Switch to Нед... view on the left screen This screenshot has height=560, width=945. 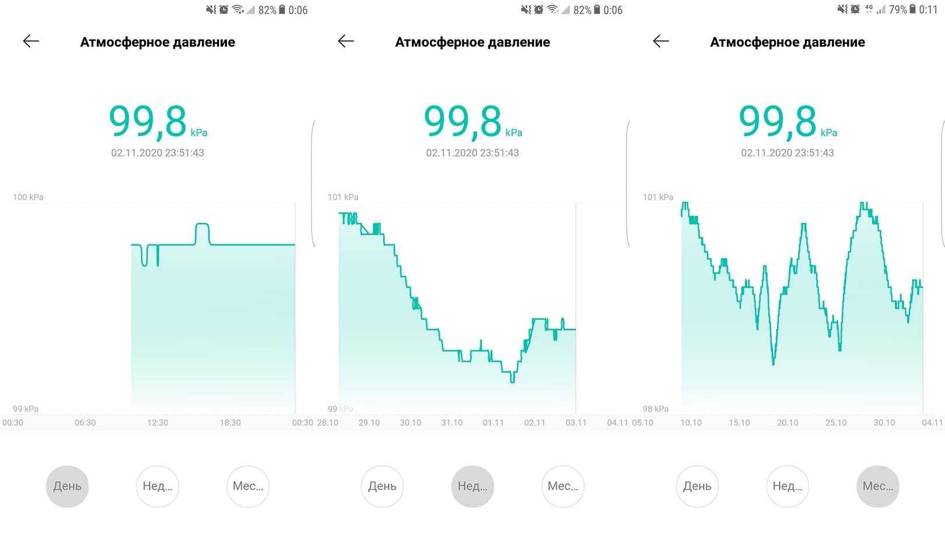(x=157, y=486)
